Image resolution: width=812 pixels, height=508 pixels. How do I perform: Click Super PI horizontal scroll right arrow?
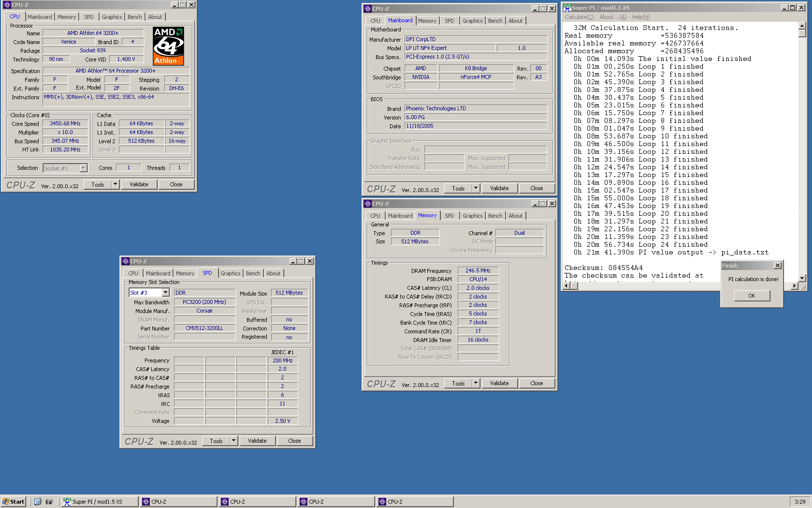point(794,286)
